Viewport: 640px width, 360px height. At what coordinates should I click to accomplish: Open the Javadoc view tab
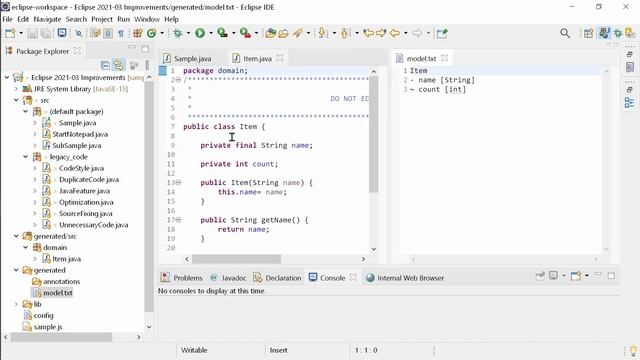[x=228, y=278]
